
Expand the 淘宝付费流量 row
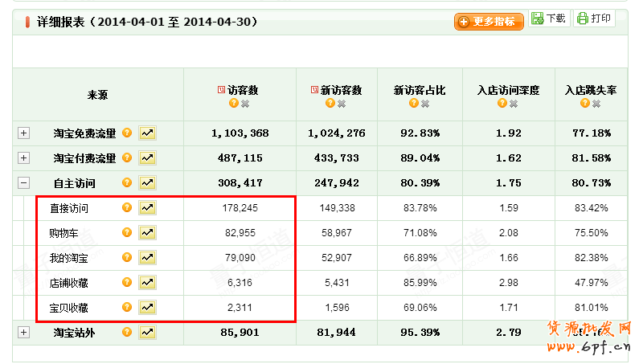24,158
